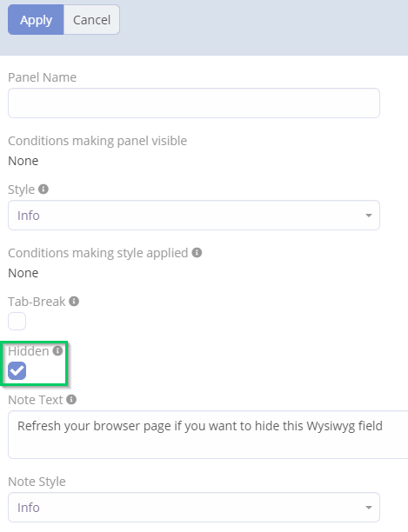Image resolution: width=408 pixels, height=532 pixels.
Task: Click the Panel Name label
Action: tap(42, 77)
